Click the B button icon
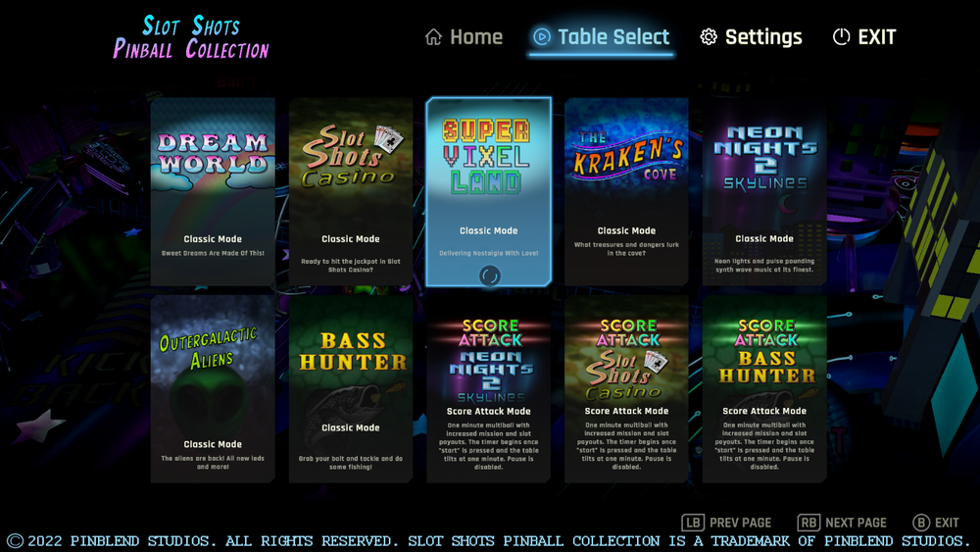The image size is (980, 552). pos(921,523)
